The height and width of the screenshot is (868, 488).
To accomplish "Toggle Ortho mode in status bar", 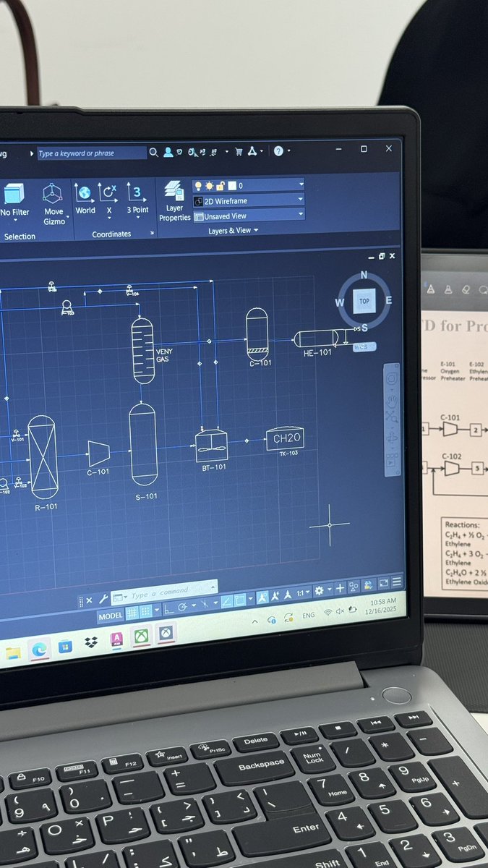I will [169, 609].
